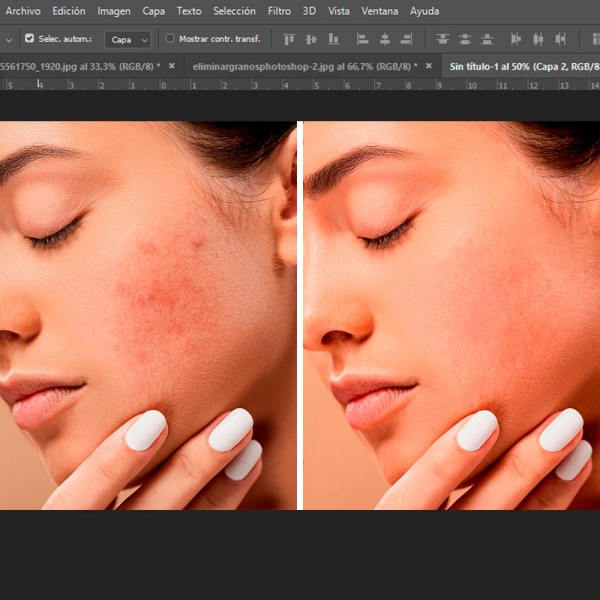
Task: Close the 5561750_1920.jpg tab
Action: [172, 66]
